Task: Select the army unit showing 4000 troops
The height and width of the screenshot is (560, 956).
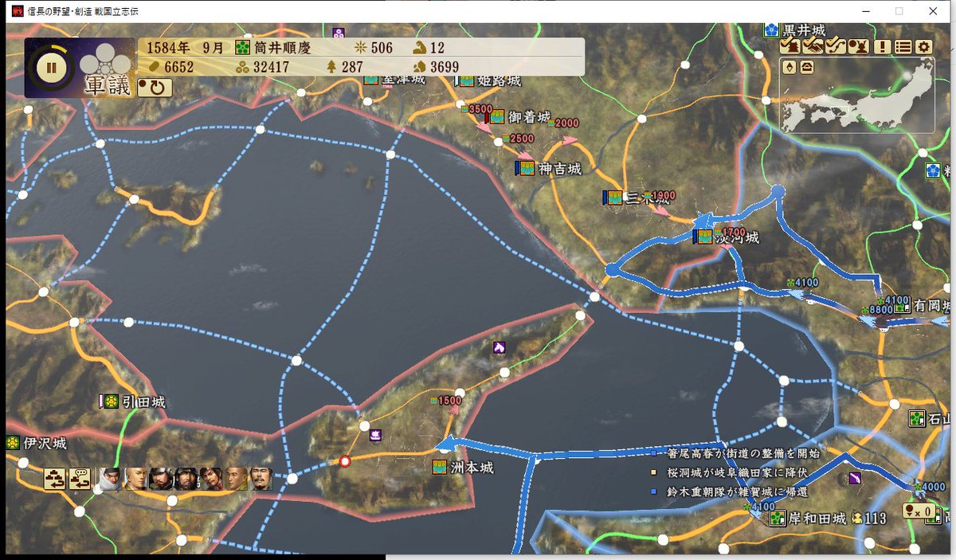Action: click(x=929, y=487)
